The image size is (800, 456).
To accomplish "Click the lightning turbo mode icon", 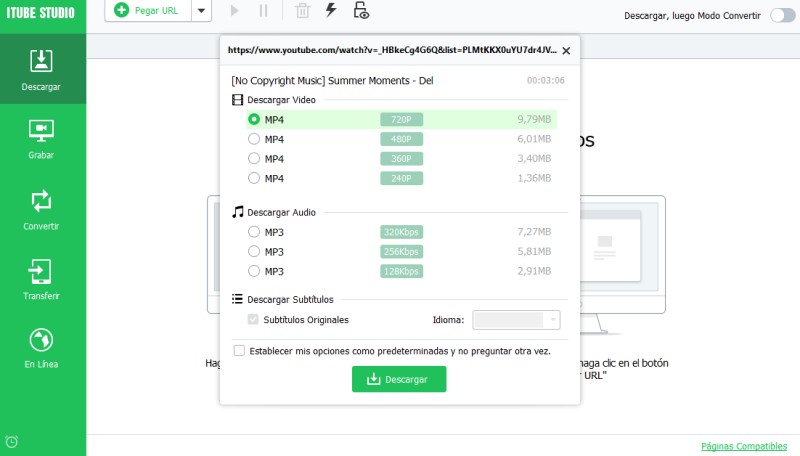I will point(331,10).
